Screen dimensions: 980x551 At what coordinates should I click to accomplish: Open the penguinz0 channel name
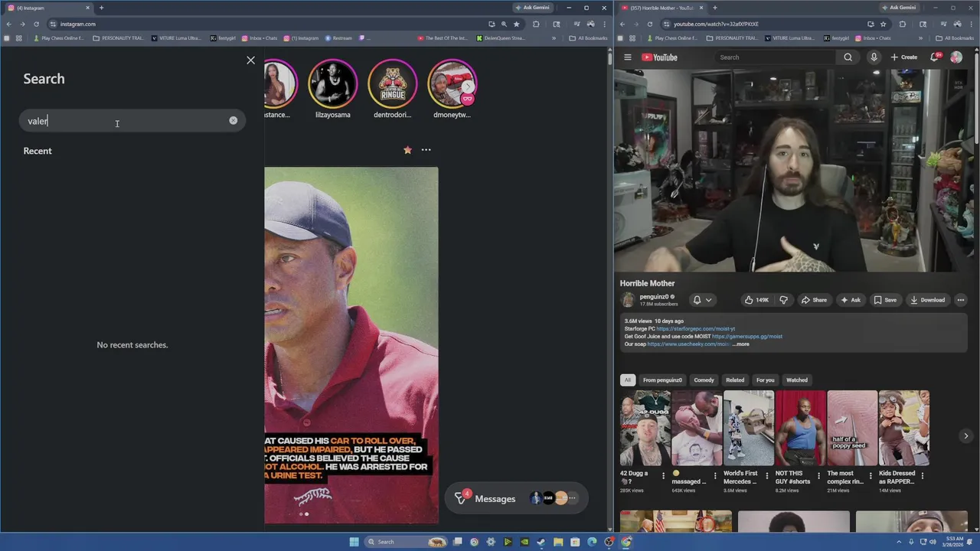point(655,296)
